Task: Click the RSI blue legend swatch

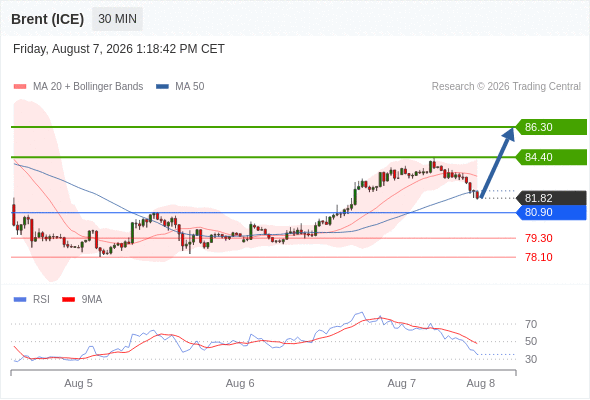Action: (20, 300)
